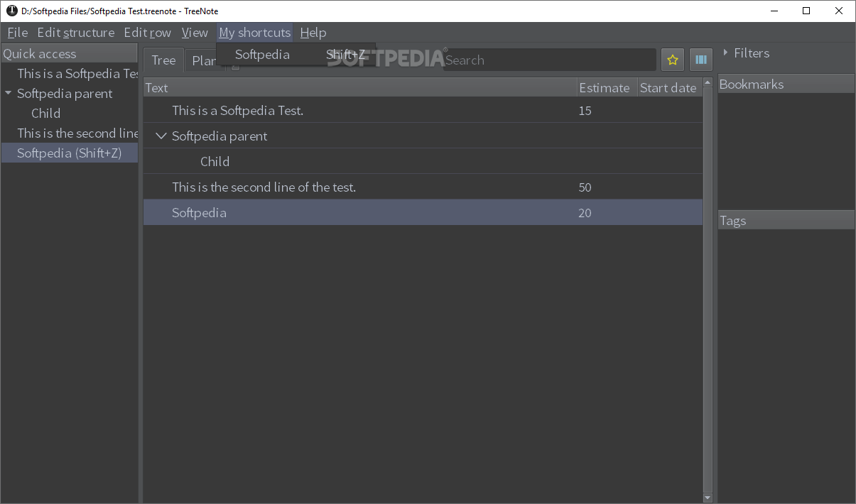856x504 pixels.
Task: Click the estimate value 20
Action: click(x=585, y=213)
